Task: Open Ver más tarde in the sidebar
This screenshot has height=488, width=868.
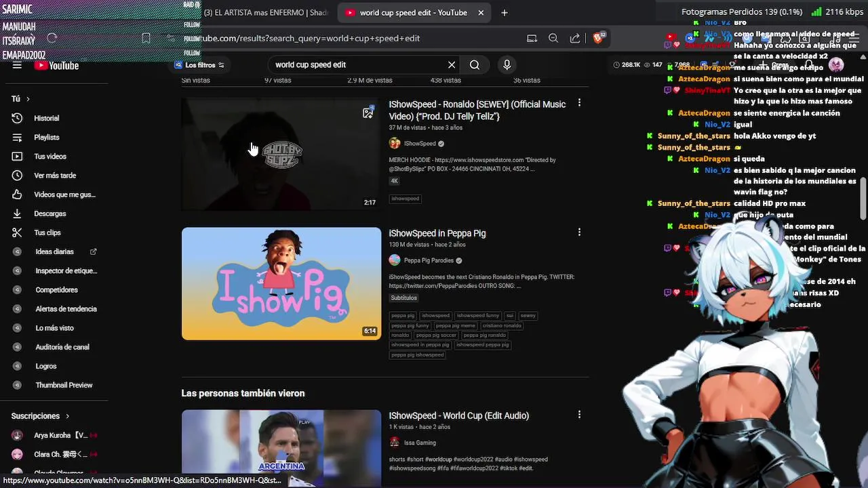Action: pyautogui.click(x=54, y=176)
